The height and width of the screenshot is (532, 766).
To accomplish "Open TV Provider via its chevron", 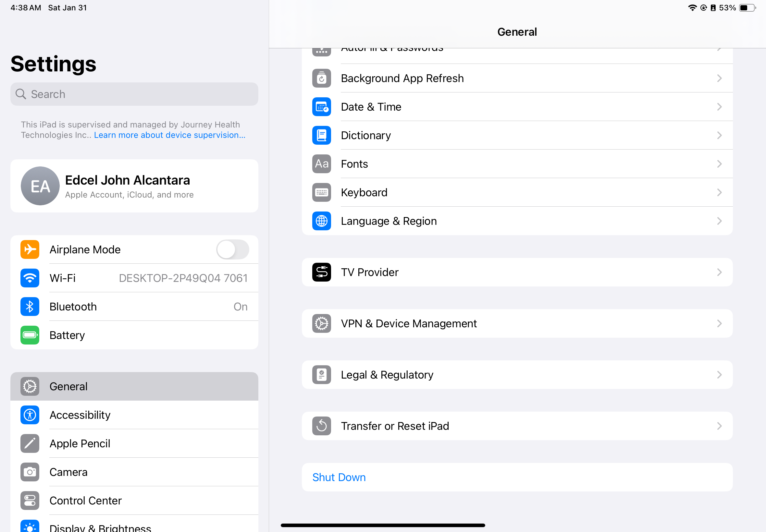I will pyautogui.click(x=719, y=272).
